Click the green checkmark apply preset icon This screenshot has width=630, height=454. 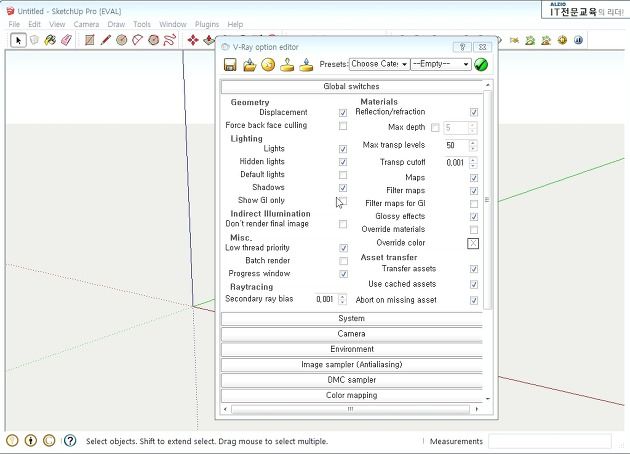pos(481,64)
